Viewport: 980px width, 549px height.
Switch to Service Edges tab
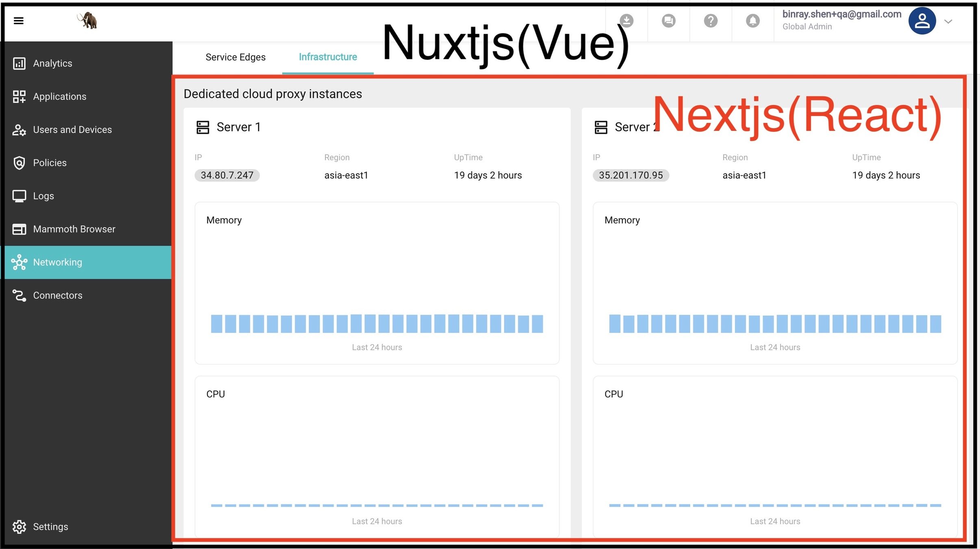click(235, 57)
